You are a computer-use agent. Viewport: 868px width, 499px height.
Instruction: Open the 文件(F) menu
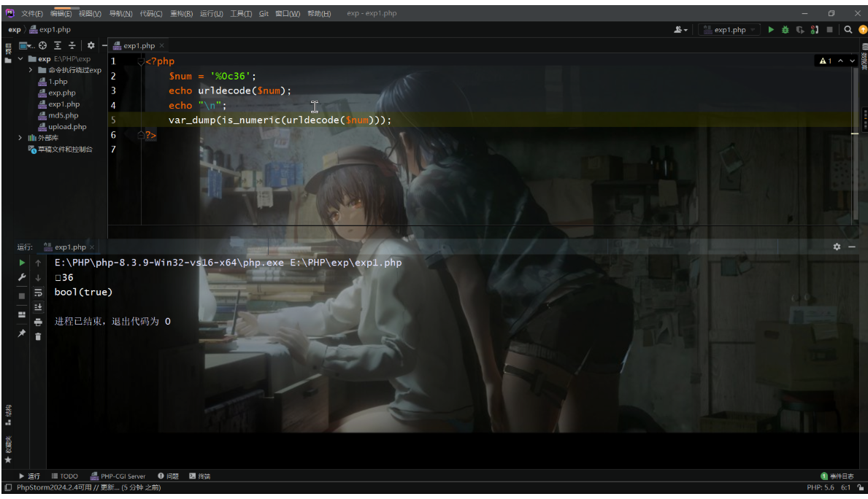point(31,13)
